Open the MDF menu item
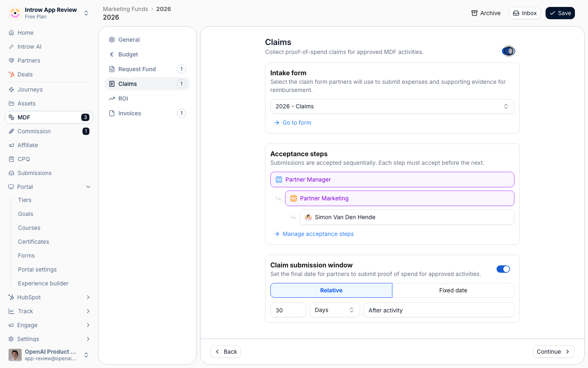The image size is (588, 368). pos(49,117)
